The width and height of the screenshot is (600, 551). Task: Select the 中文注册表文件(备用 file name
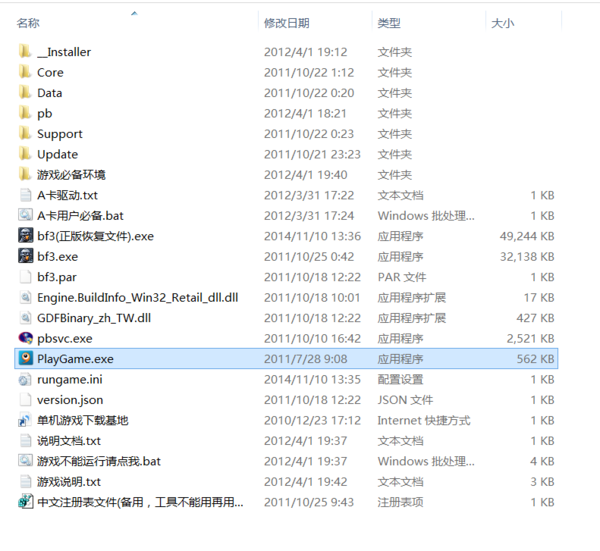(x=140, y=502)
